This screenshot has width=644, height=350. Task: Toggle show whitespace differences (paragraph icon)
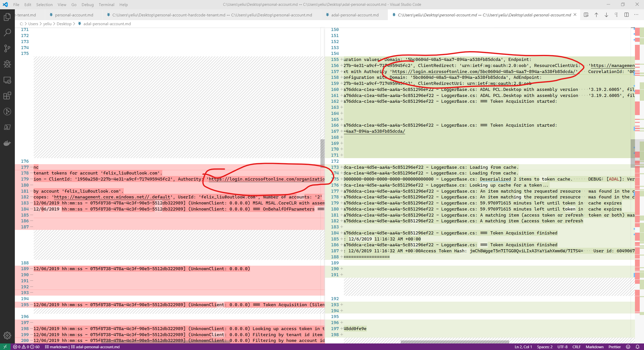click(616, 15)
